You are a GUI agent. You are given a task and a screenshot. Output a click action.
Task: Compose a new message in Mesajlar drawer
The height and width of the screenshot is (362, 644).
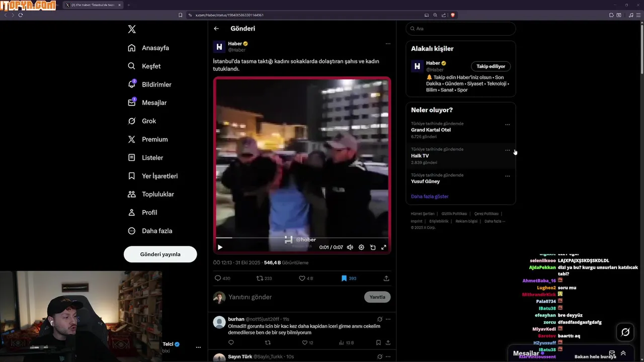tap(612, 353)
